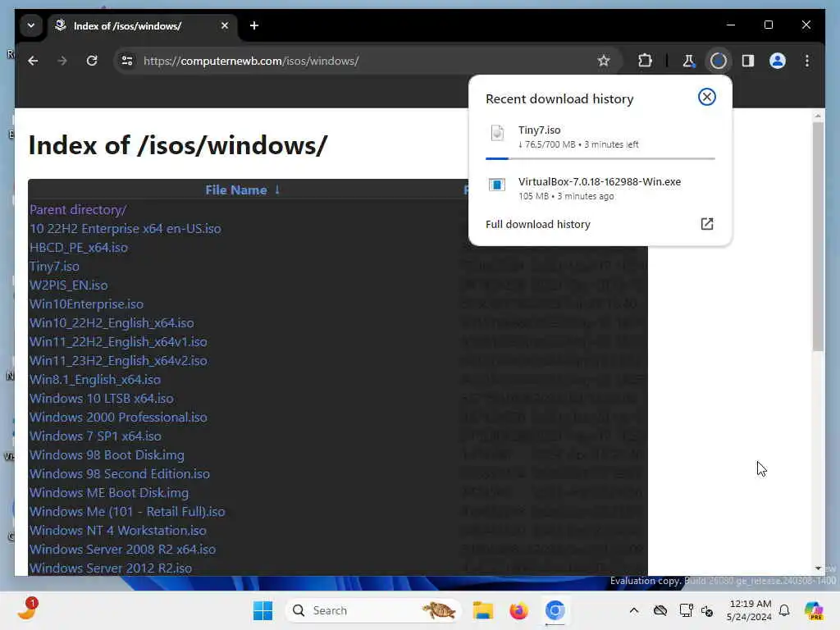Click the open-in-new-tab icon beside Full download history

click(x=707, y=224)
